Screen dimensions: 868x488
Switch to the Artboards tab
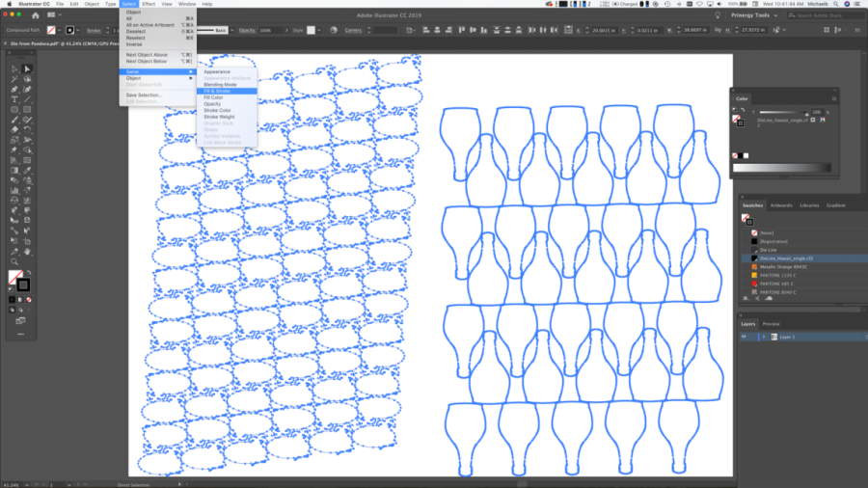click(780, 205)
